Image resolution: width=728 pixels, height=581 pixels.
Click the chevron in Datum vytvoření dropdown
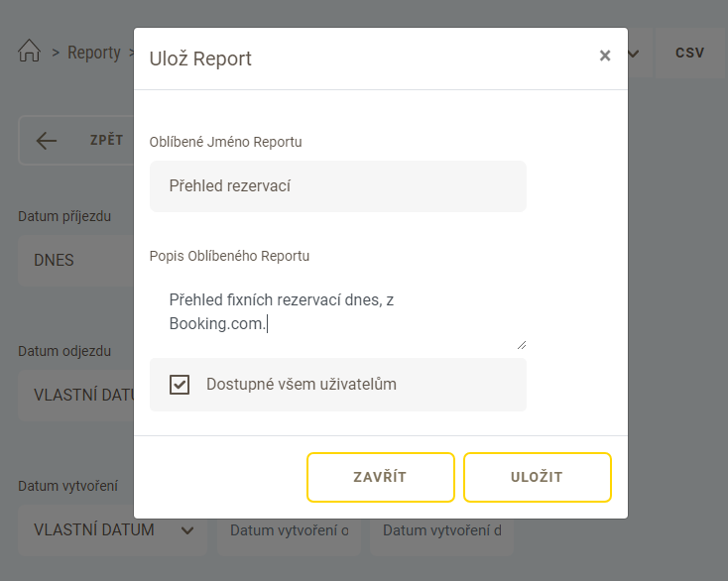tap(187, 530)
